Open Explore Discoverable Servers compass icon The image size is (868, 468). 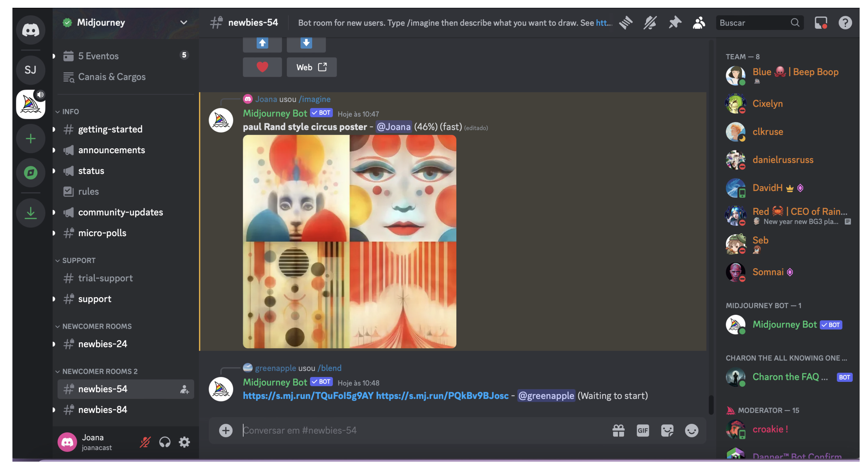click(31, 173)
